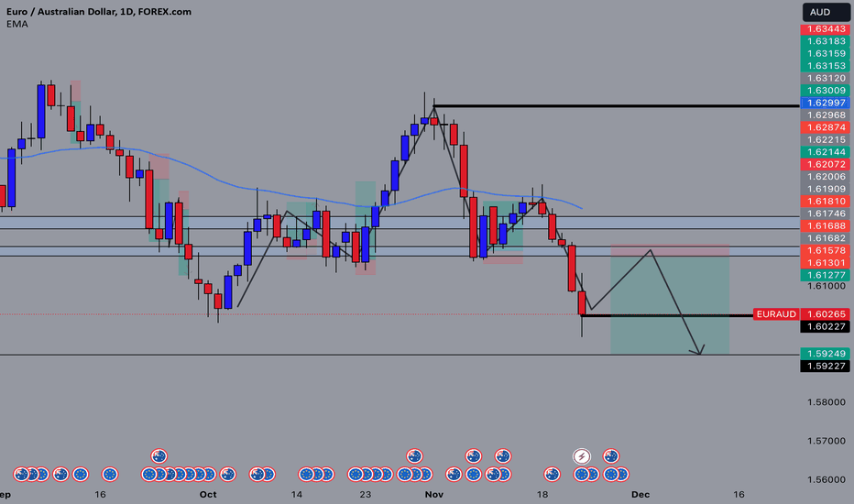Screen dimensions: 854x504
Task: Open the AUD currency selector
Action: [826, 12]
